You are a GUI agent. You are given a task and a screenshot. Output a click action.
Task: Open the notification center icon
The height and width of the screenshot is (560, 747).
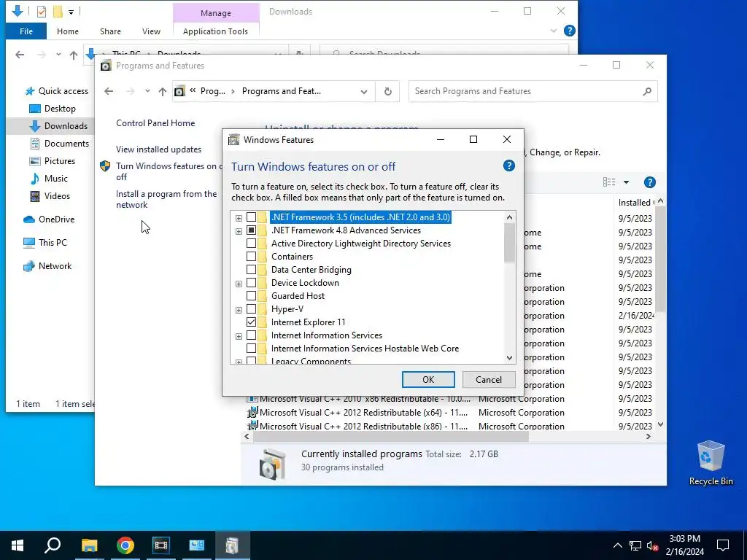point(723,545)
